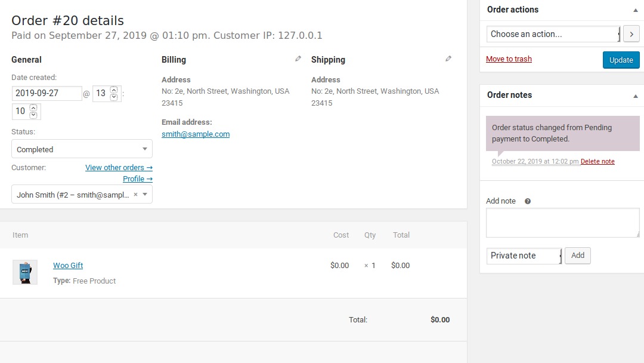Click the date created input field

point(47,93)
